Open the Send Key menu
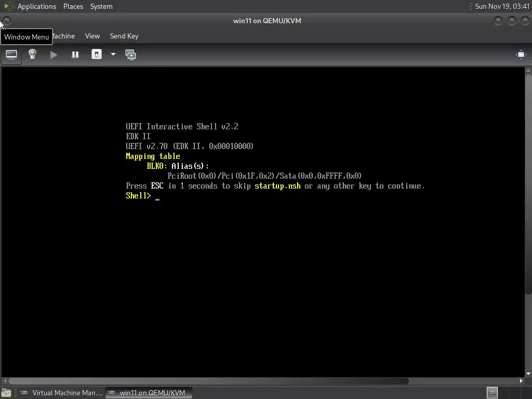This screenshot has height=399, width=532. pos(124,36)
